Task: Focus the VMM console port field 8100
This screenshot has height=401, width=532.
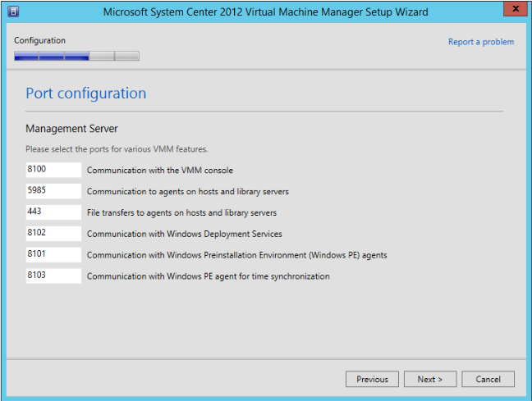Action: 53,170
